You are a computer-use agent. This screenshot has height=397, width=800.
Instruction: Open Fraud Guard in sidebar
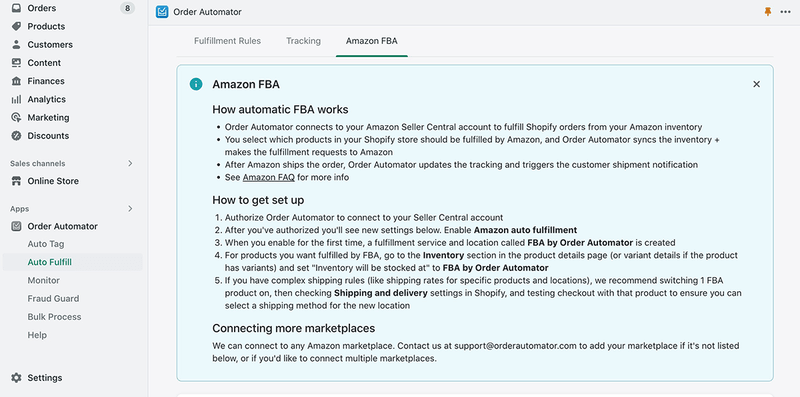click(x=53, y=299)
